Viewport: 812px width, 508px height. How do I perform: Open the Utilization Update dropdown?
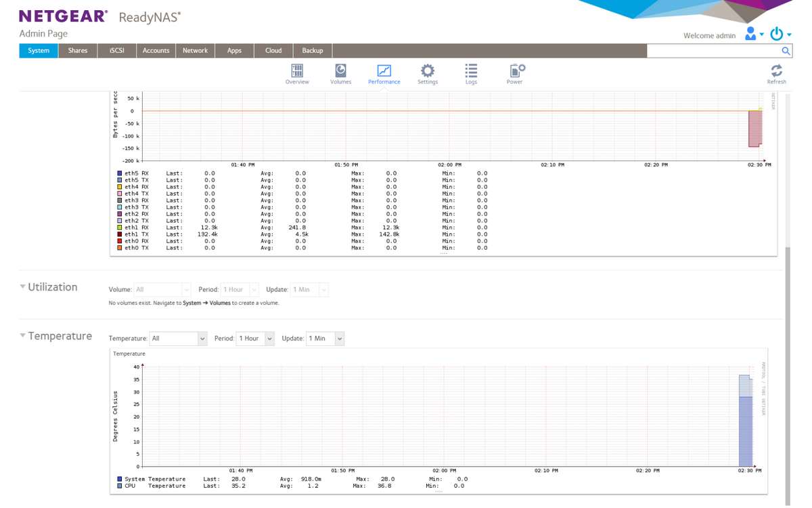coord(309,290)
